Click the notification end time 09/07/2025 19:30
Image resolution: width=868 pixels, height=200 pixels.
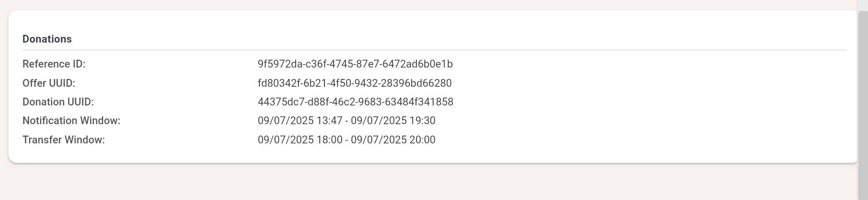pos(393,121)
